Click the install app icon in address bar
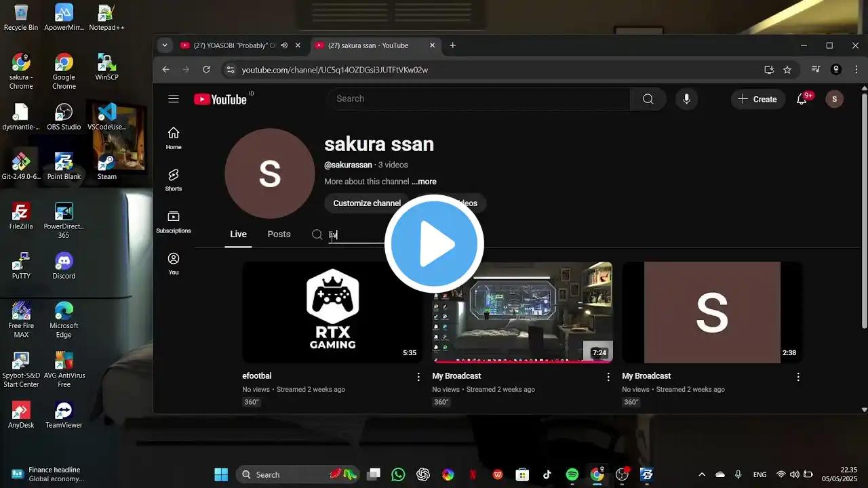This screenshot has width=868, height=488. [769, 69]
